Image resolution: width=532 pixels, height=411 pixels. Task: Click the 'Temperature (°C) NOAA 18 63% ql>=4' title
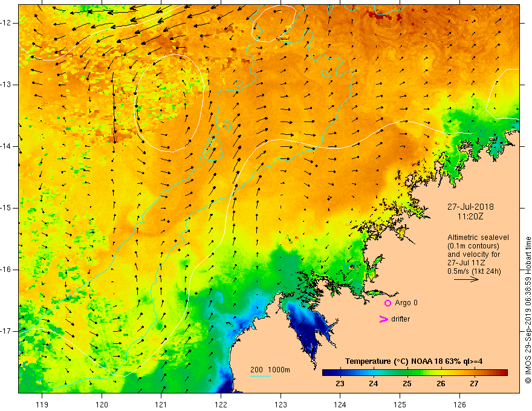point(414,361)
